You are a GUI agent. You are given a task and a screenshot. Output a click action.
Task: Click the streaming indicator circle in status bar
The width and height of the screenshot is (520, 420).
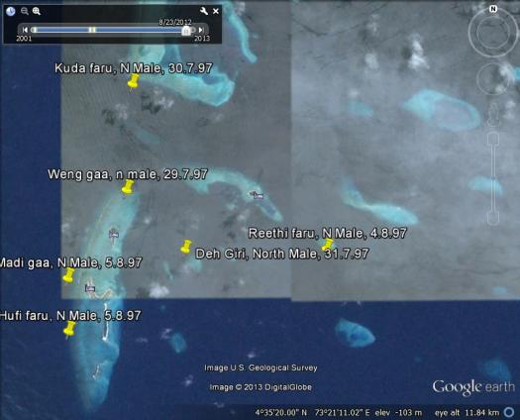[x=509, y=412]
